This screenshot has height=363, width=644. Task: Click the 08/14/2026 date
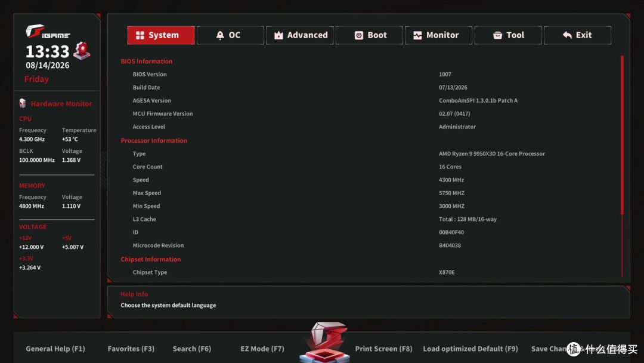[48, 65]
